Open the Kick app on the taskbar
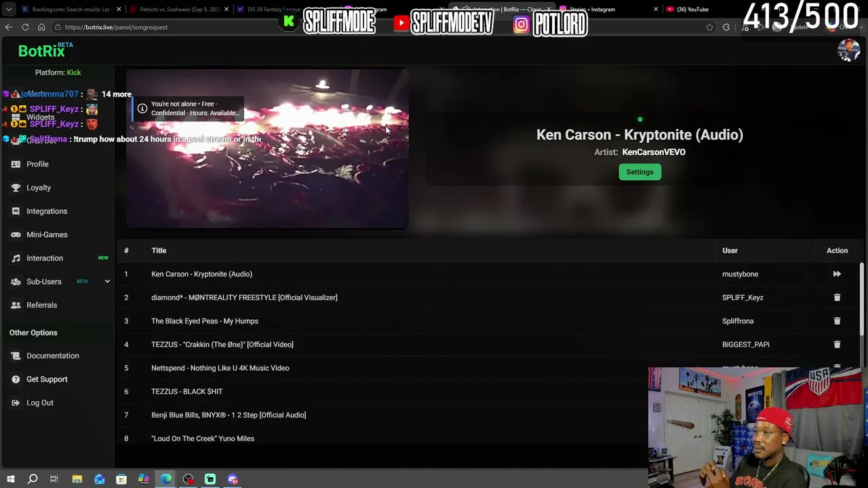This screenshot has width=868, height=488. pos(210,479)
